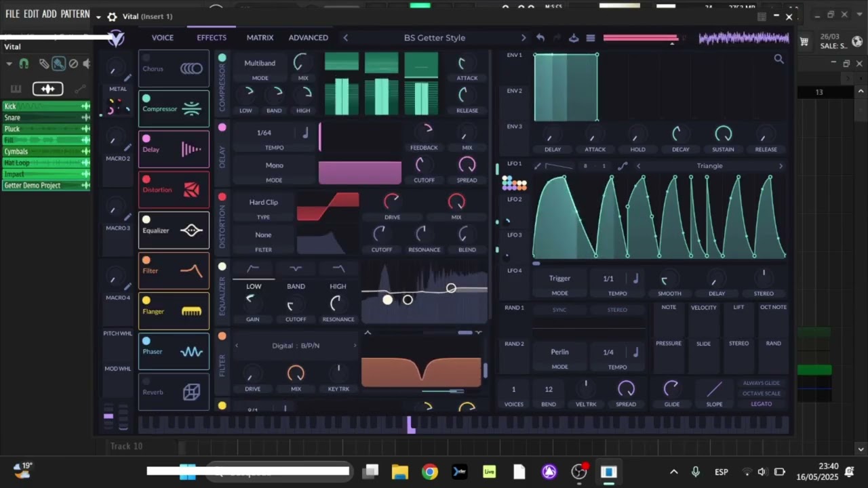Toggle the Delay effect power dot
This screenshot has height=488, width=868.
coord(146,139)
